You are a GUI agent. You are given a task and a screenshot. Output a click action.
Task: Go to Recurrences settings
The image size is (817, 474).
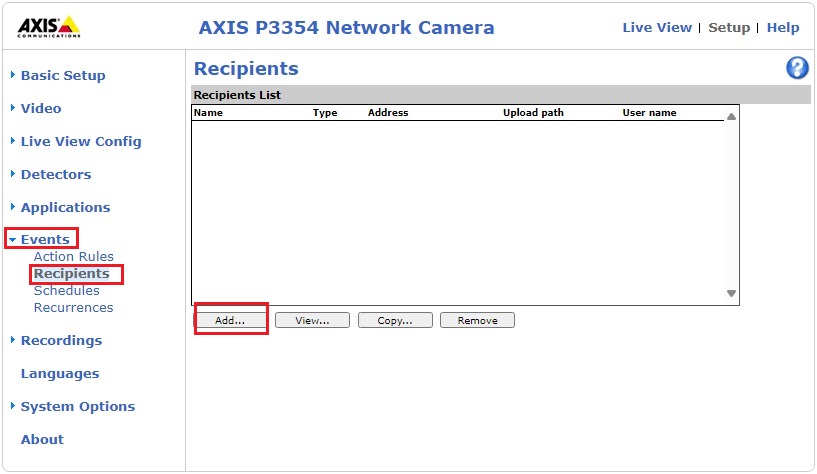[73, 308]
